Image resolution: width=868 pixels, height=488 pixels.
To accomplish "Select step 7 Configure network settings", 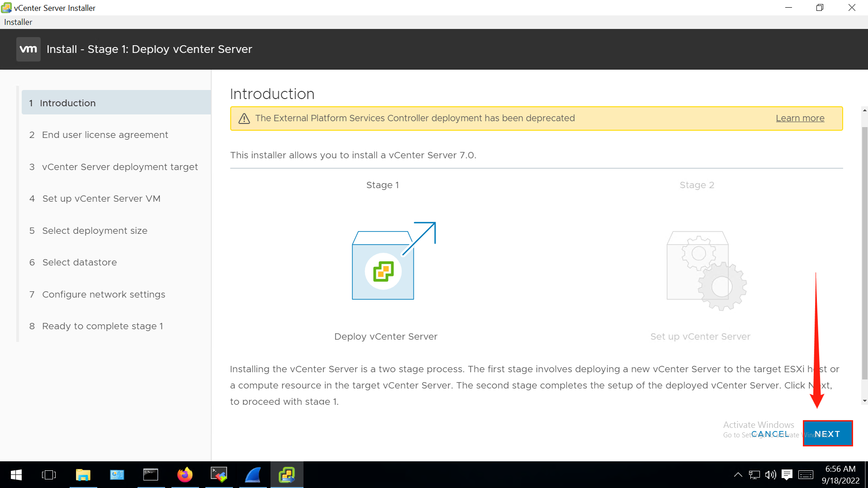I will [116, 294].
